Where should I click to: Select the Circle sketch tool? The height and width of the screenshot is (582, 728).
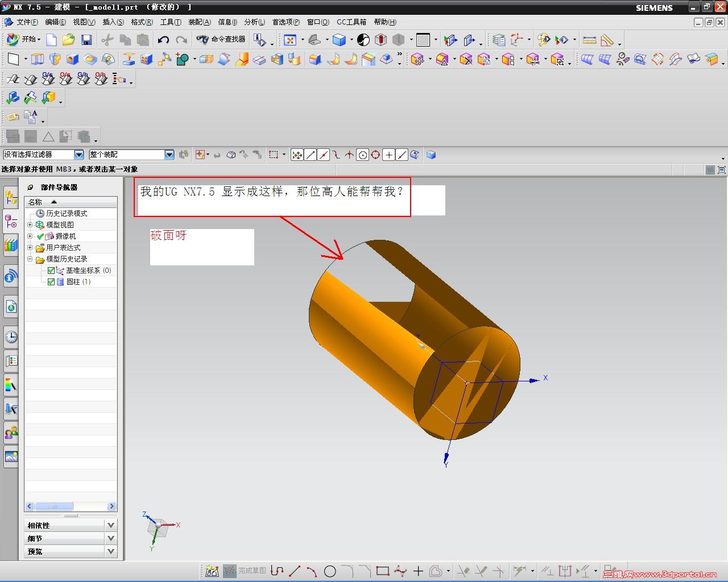(x=330, y=571)
